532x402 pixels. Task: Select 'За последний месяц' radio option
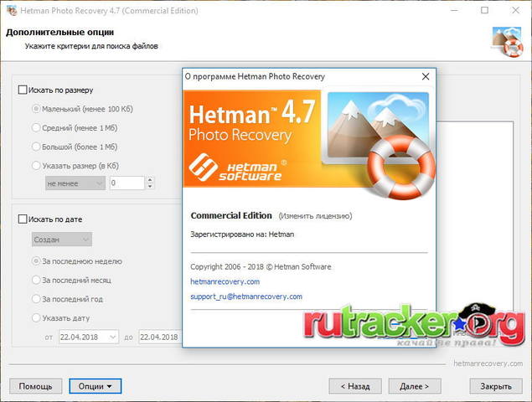[x=36, y=280]
